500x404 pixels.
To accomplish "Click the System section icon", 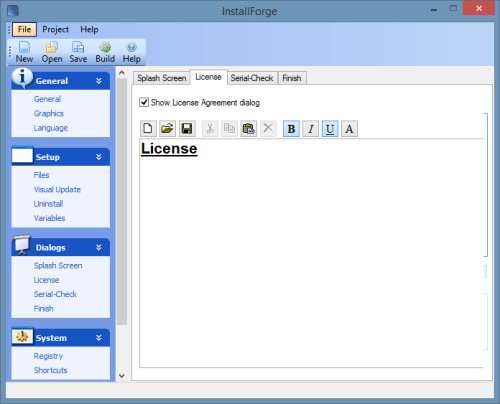I will click(x=22, y=336).
